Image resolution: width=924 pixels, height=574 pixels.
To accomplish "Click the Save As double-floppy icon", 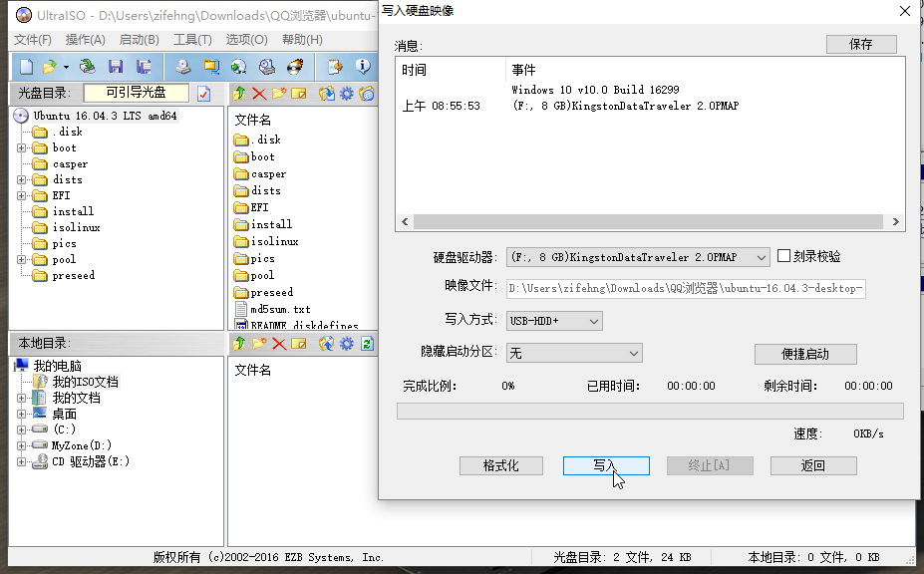I will coord(144,67).
